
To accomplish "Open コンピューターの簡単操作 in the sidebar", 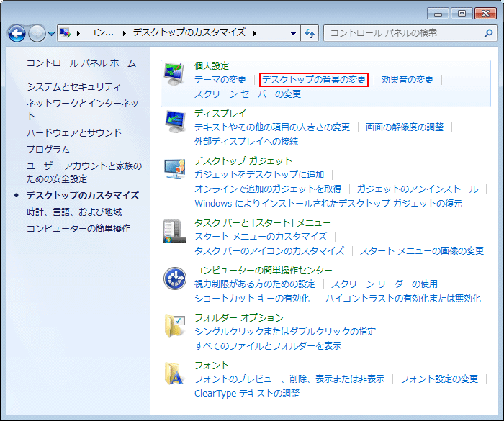I will pyautogui.click(x=78, y=229).
